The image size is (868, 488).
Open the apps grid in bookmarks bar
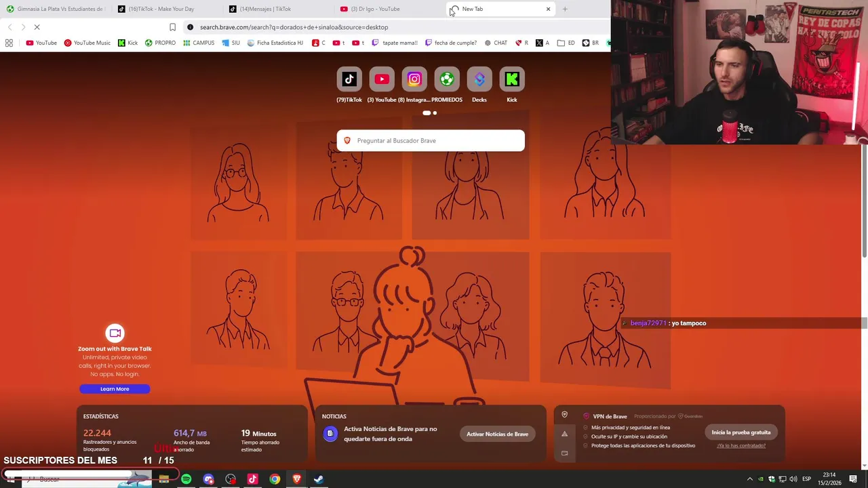[9, 43]
